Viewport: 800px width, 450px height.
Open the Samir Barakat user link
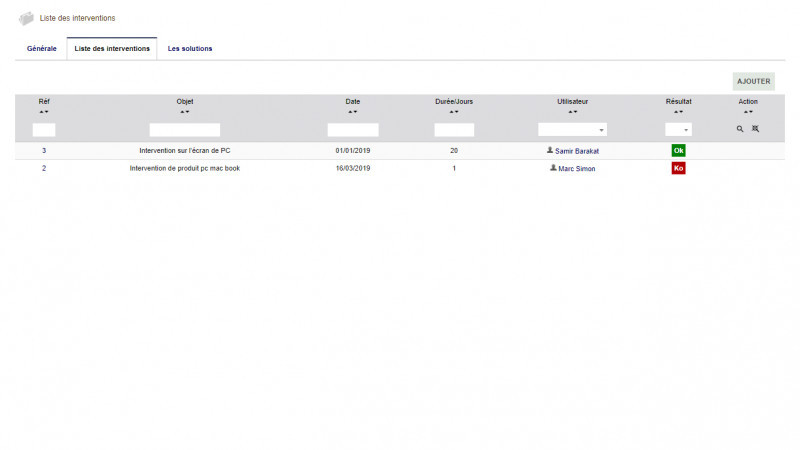577,151
